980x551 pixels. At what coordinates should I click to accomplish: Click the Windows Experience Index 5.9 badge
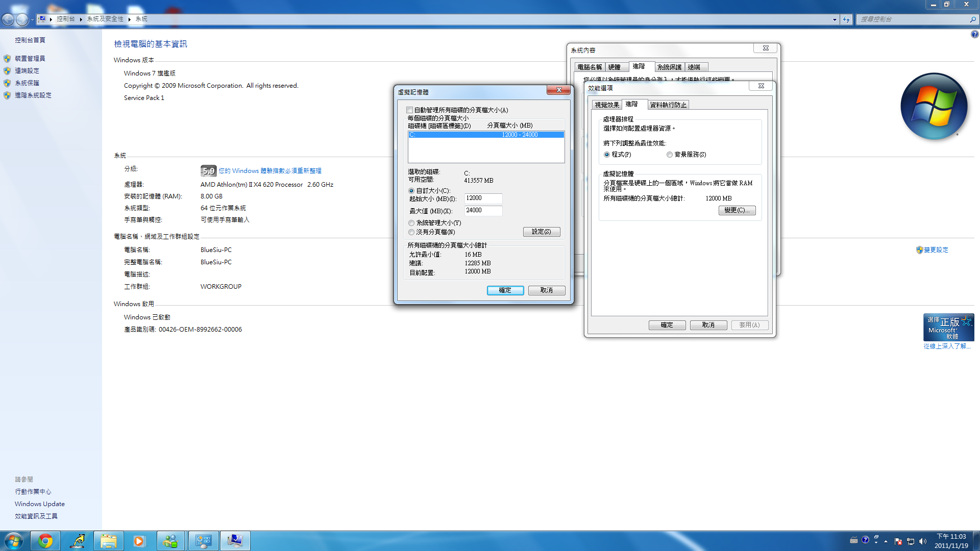pyautogui.click(x=208, y=171)
